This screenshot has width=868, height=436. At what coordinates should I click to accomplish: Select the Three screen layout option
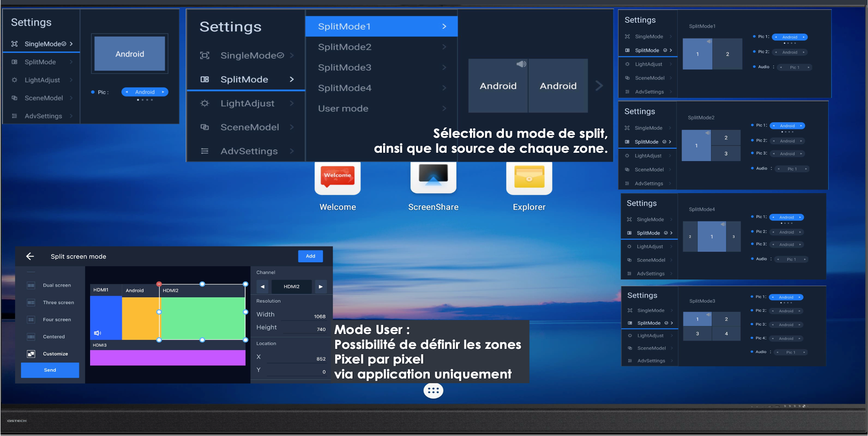58,303
